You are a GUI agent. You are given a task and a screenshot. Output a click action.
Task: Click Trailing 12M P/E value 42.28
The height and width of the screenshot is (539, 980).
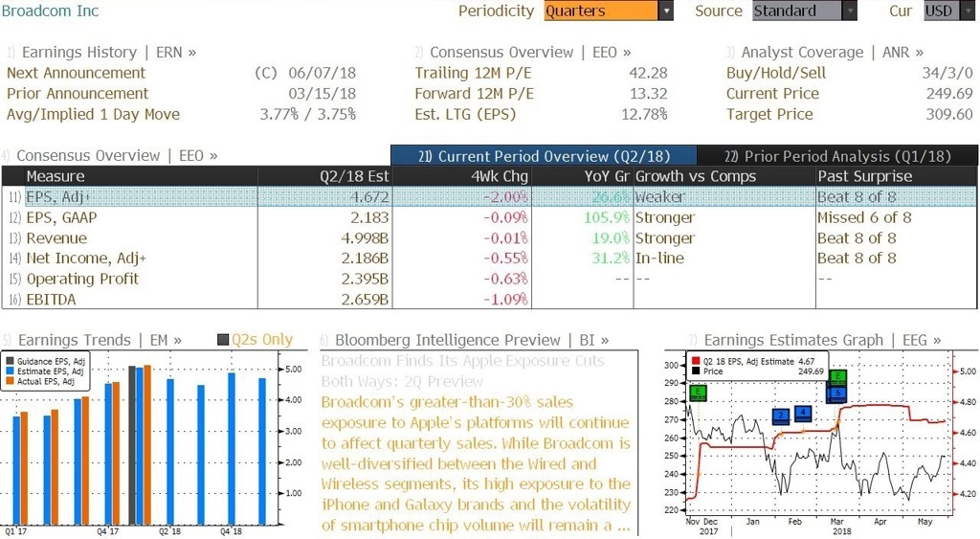pos(648,73)
